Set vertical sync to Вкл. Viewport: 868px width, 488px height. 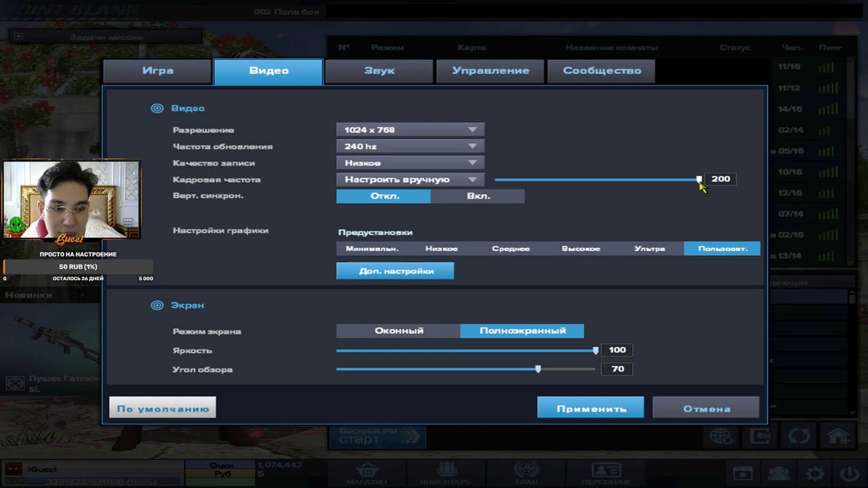(x=477, y=196)
